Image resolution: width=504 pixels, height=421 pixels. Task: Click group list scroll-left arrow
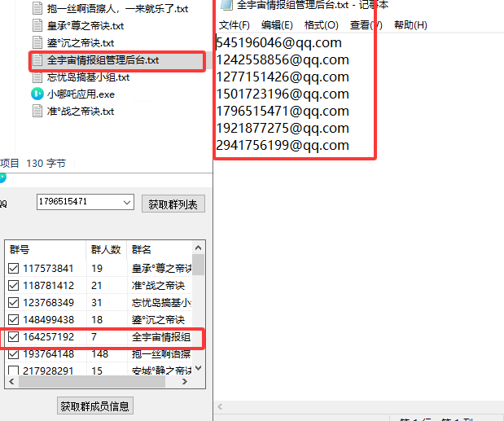click(12, 381)
